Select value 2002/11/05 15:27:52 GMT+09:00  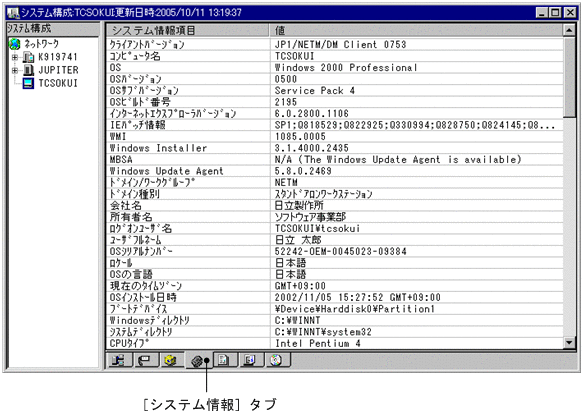pyautogui.click(x=357, y=298)
